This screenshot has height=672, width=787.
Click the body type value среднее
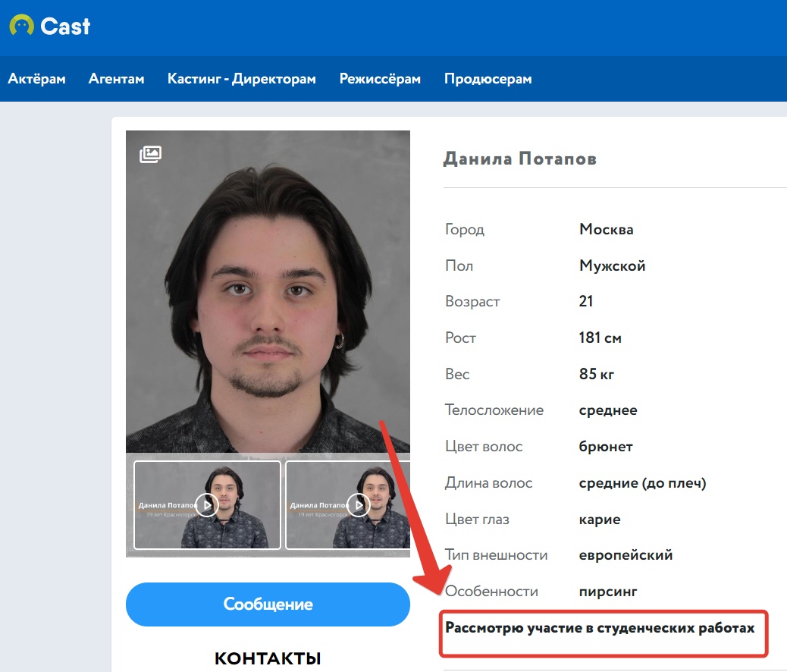pos(608,410)
